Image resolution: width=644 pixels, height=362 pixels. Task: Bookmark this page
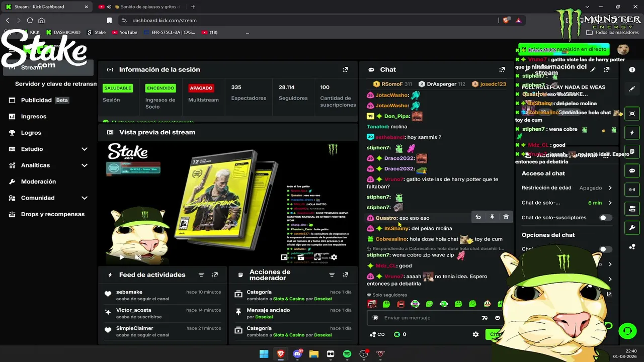109,21
